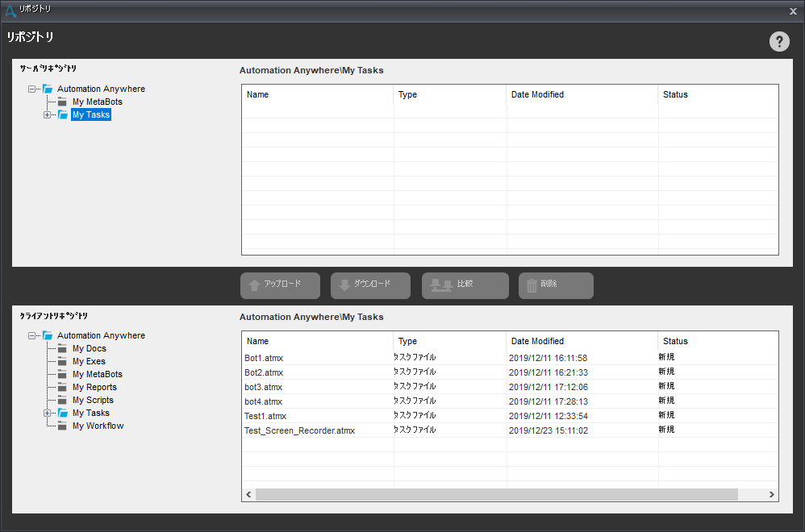Click client Automation Anywhere folder icon
This screenshot has height=532, width=805.
pos(48,335)
